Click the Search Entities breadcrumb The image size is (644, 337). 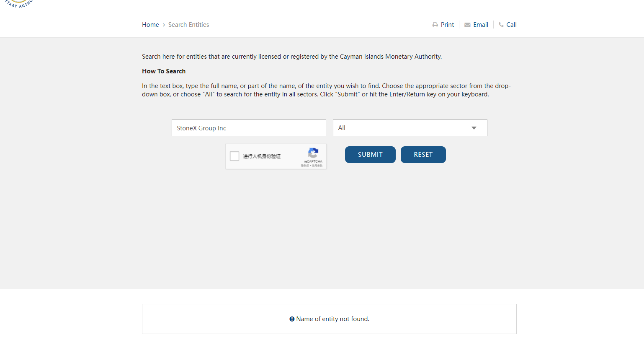188,25
